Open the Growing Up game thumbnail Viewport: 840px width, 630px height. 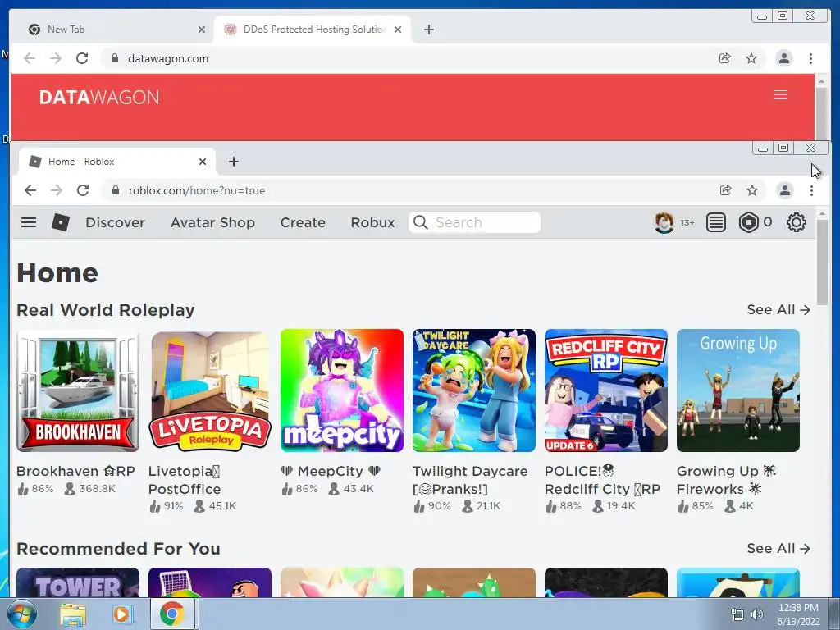pyautogui.click(x=738, y=390)
